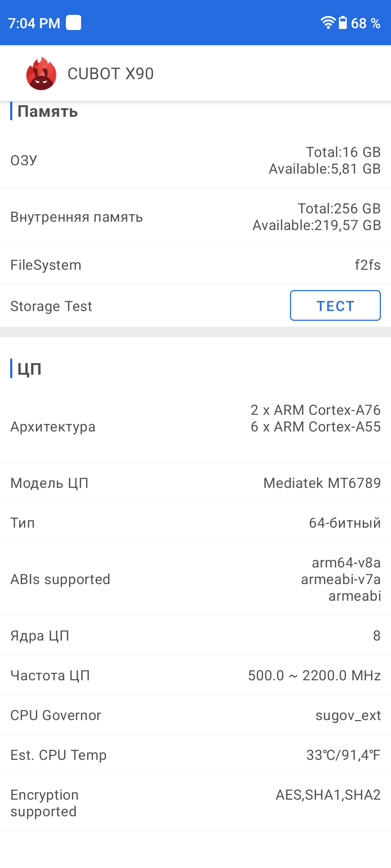Tap the Ядра ЦП core count row

(x=195, y=636)
